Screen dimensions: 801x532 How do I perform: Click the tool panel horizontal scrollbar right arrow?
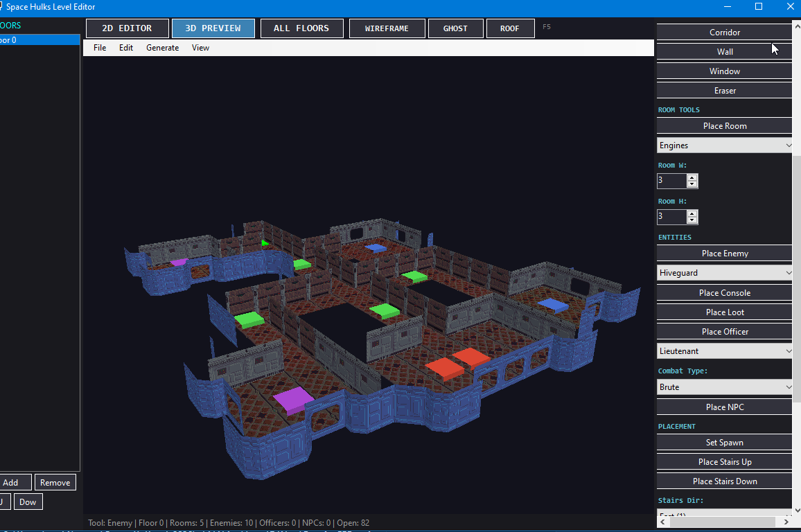[x=786, y=522]
